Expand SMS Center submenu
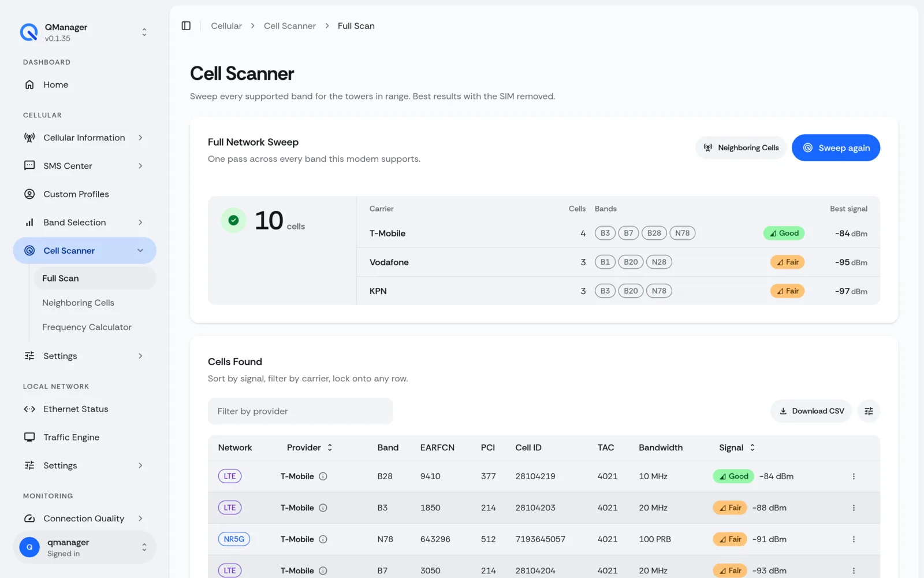The image size is (924, 578). click(x=84, y=166)
